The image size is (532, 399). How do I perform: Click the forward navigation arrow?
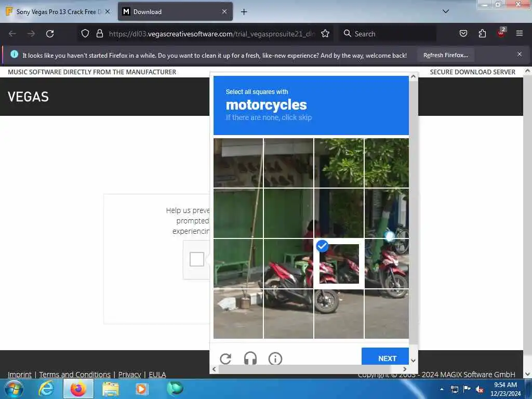point(31,34)
